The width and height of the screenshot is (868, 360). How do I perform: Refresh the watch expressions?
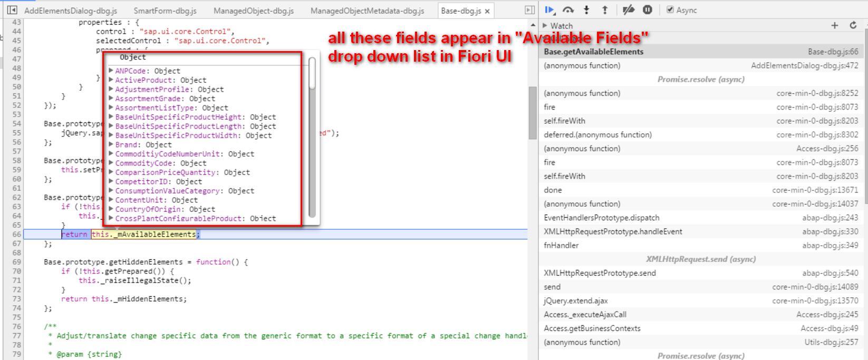click(x=853, y=25)
